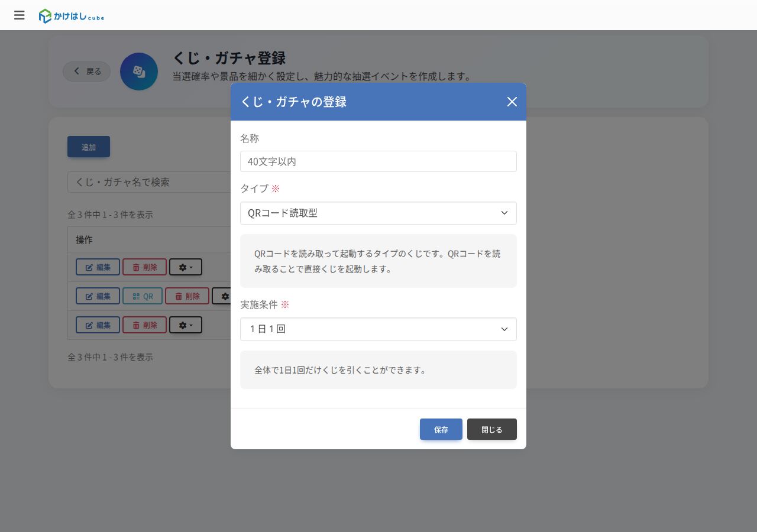The image size is (757, 532).
Task: Open the gear dropdown in the third row
Action: (186, 325)
